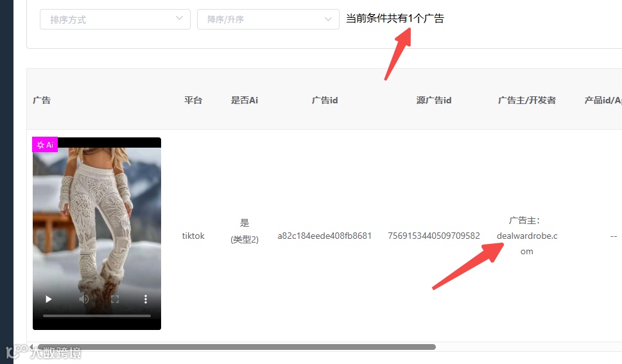Open the video more-options menu
This screenshot has height=364, width=622.
pyautogui.click(x=146, y=299)
